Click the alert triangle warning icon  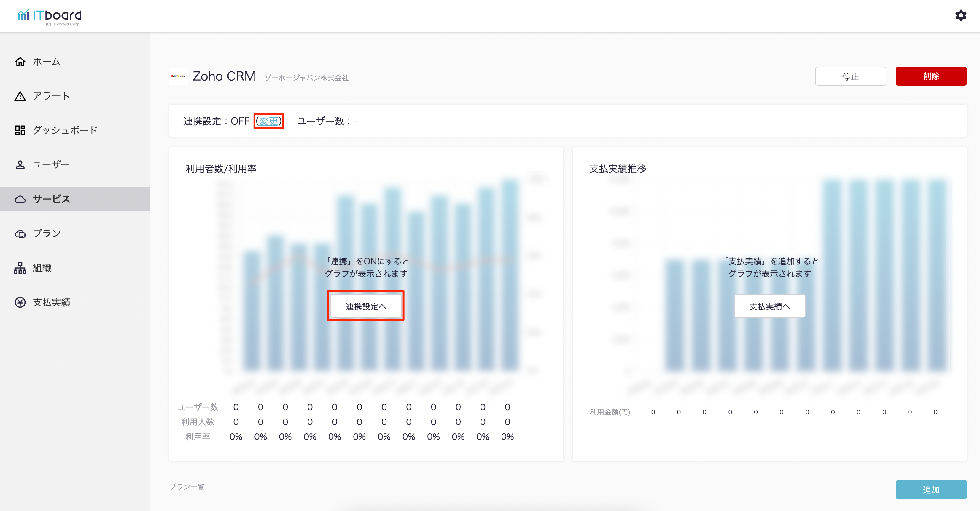point(20,96)
